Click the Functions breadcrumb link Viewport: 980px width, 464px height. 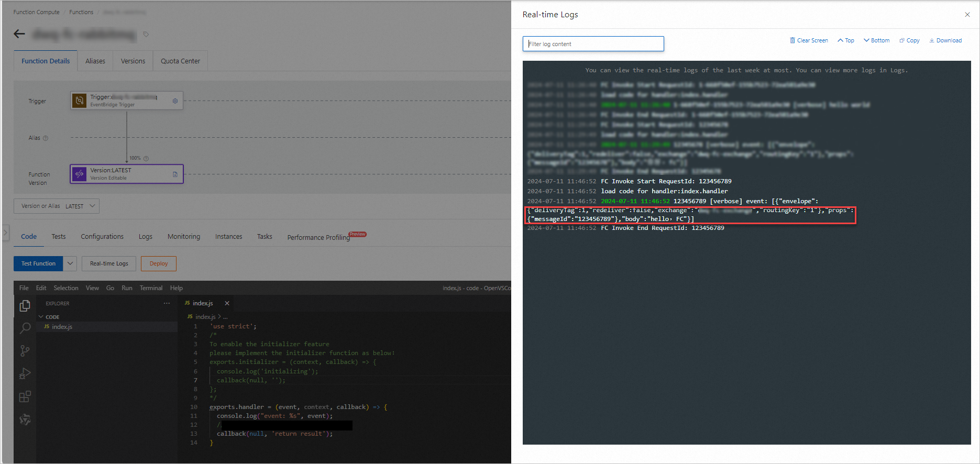click(x=81, y=12)
